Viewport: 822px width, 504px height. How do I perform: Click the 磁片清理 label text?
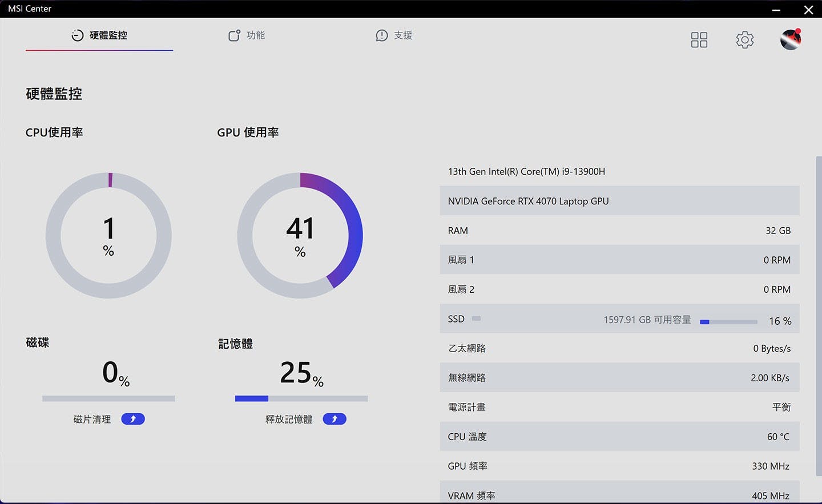[x=92, y=420]
